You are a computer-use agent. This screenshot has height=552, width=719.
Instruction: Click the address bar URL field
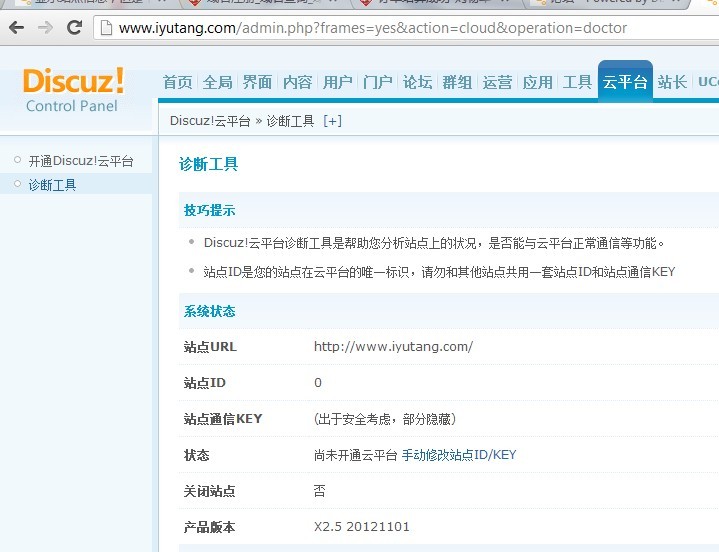click(x=406, y=28)
